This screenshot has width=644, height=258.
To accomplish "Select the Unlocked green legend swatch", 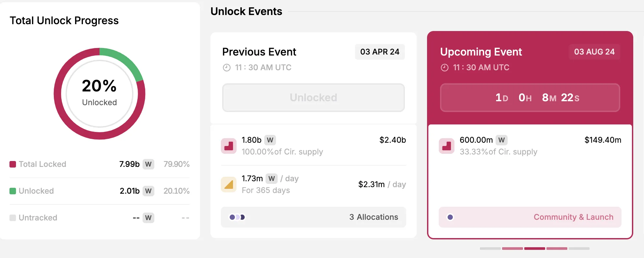I will 13,191.
